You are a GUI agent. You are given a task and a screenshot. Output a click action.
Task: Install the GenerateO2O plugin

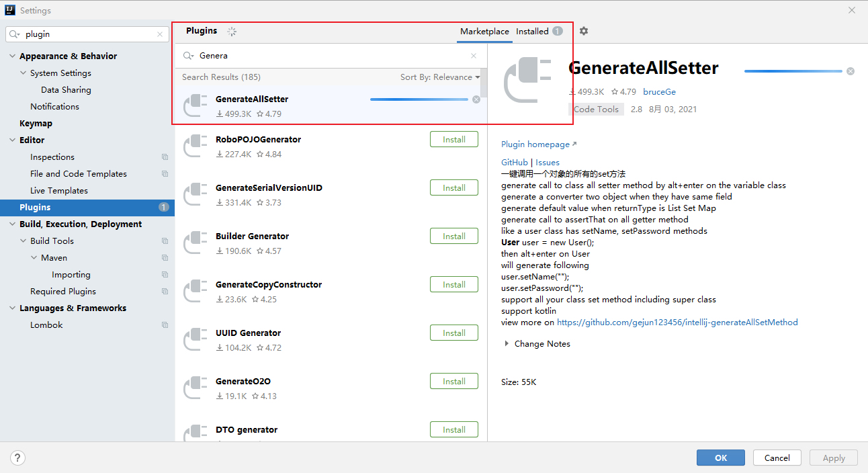pyautogui.click(x=454, y=382)
